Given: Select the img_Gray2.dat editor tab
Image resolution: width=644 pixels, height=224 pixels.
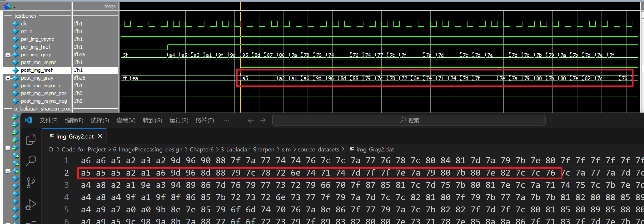Looking at the screenshot, I should point(75,136).
